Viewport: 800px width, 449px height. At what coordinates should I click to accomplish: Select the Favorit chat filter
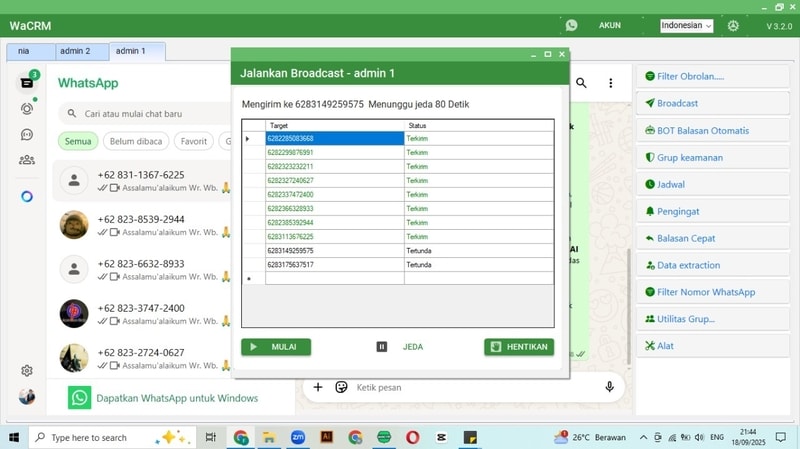point(194,141)
